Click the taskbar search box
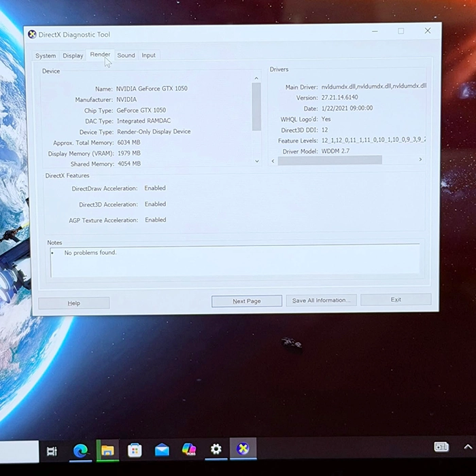The height and width of the screenshot is (476, 476). click(19, 452)
